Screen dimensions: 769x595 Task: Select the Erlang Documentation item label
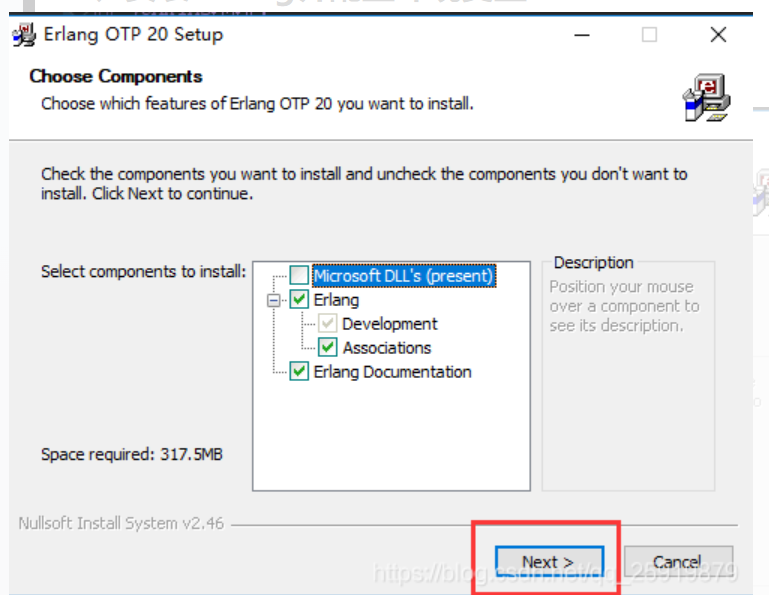point(392,371)
